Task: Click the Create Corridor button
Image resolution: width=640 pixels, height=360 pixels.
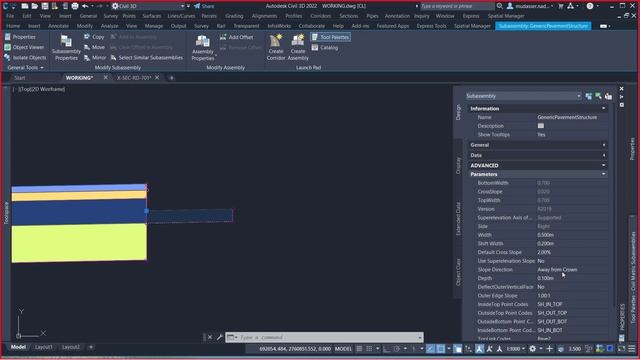Action: pos(276,48)
